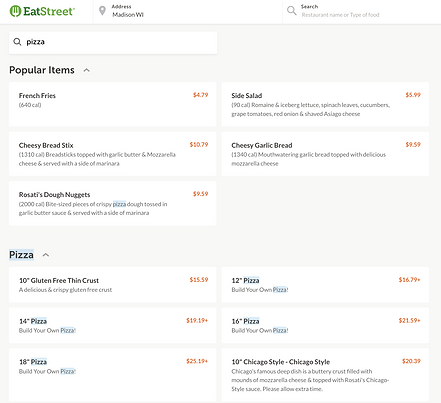441x403 pixels.
Task: Open 10" Chicago Style pizza item
Action: point(325,375)
